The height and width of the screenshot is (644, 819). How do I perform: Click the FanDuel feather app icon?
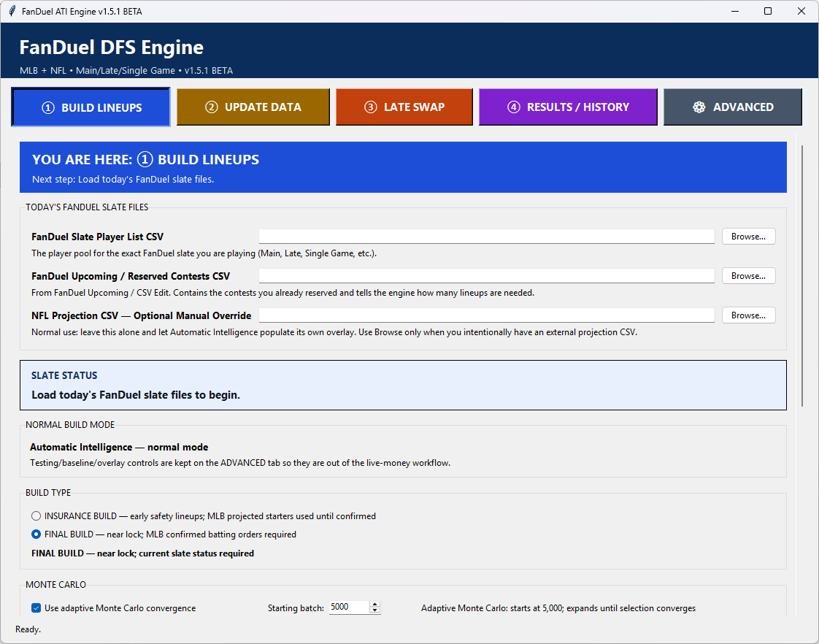coord(12,11)
